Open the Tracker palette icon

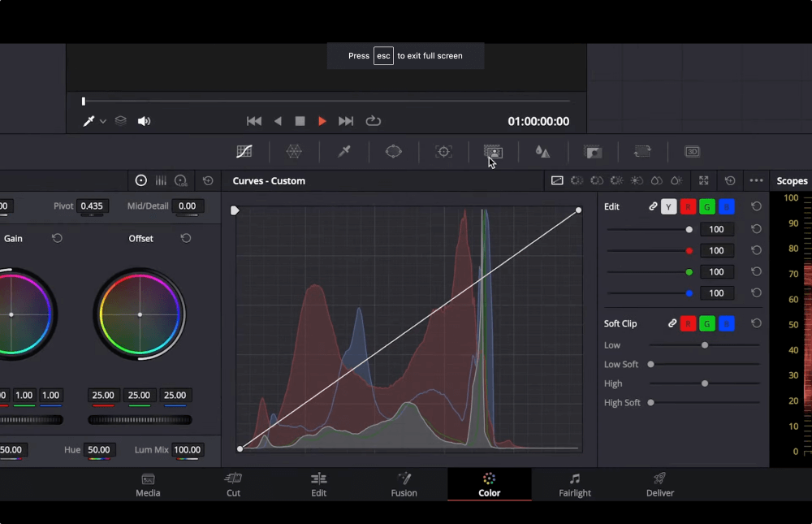(443, 151)
